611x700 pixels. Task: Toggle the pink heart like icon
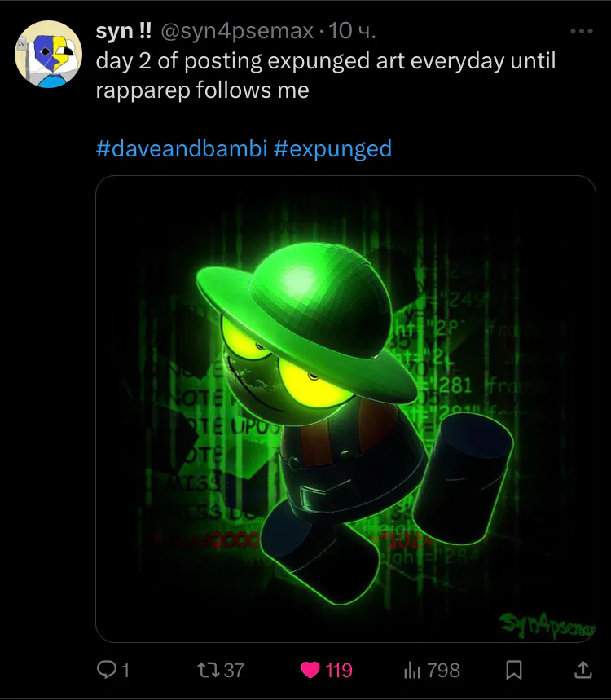point(310,670)
